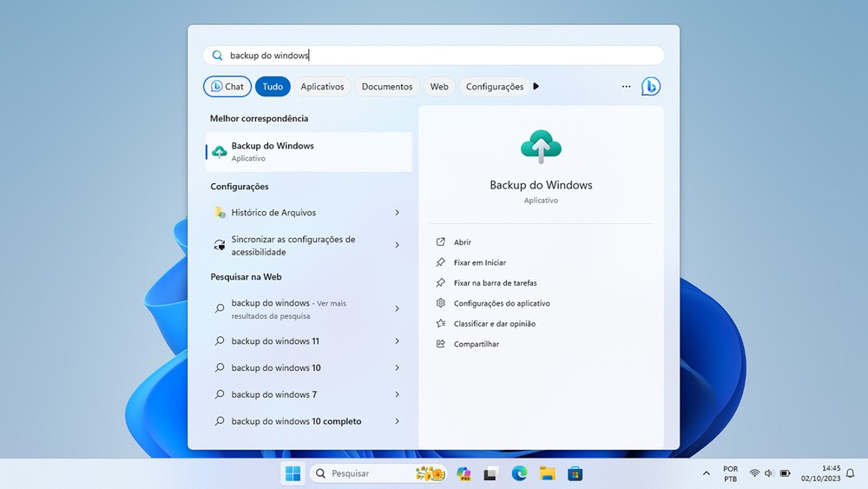The image size is (868, 489).
Task: Choose Abrir in the app actions
Action: [463, 242]
